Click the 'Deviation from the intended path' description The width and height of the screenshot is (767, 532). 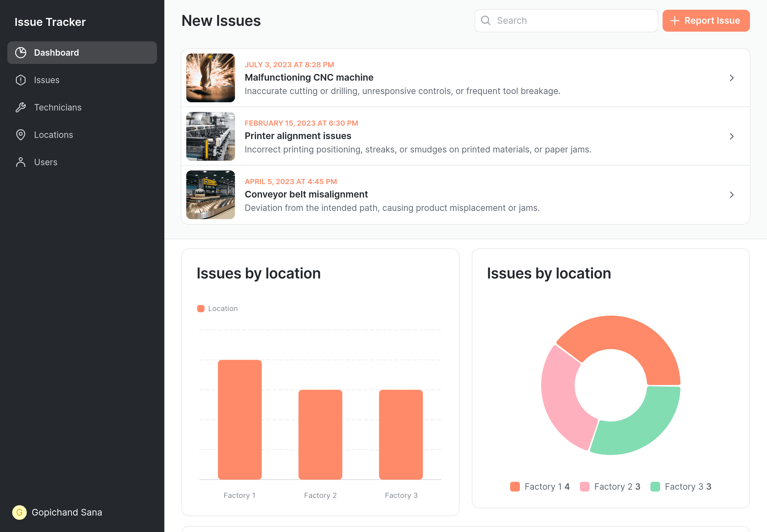[x=392, y=208]
